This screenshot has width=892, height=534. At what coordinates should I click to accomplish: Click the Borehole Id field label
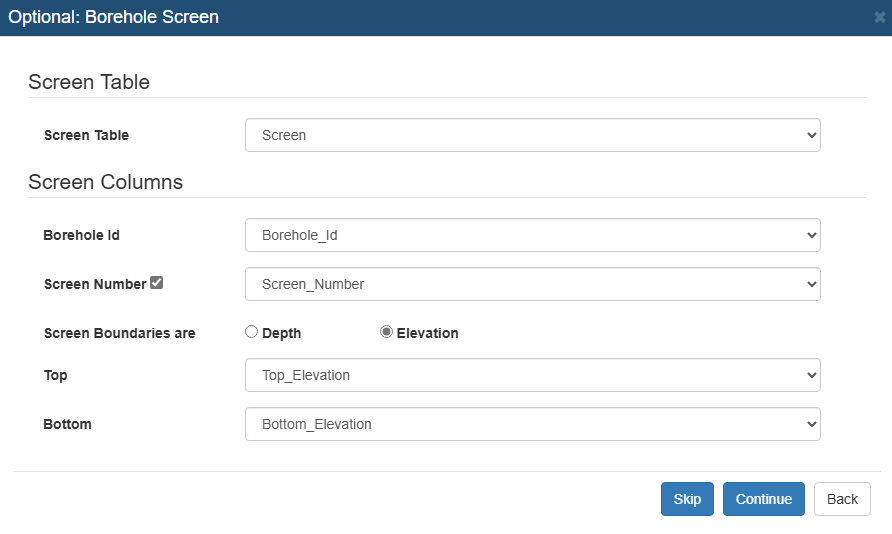81,235
